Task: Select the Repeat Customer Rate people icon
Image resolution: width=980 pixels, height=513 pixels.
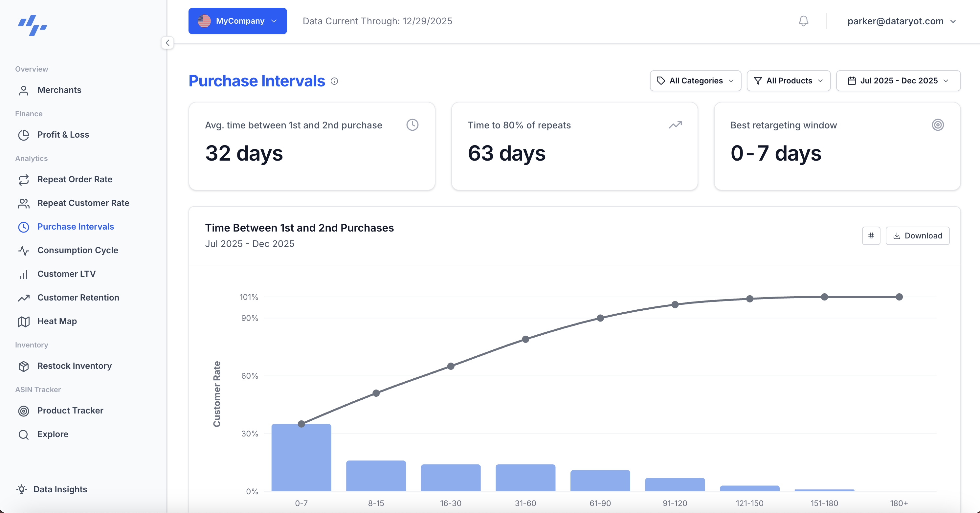Action: point(24,203)
